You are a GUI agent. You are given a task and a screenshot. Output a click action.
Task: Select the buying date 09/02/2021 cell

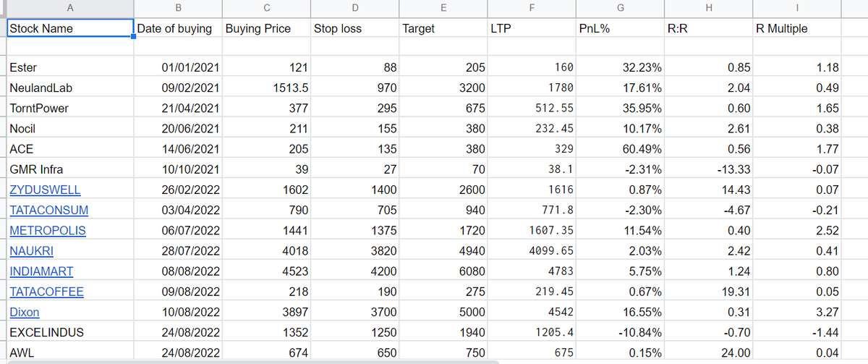click(x=178, y=88)
